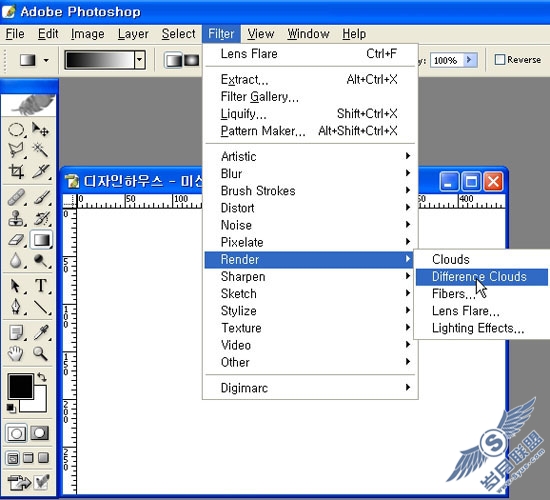Select the Elliptical Marquee tool

coord(16,130)
